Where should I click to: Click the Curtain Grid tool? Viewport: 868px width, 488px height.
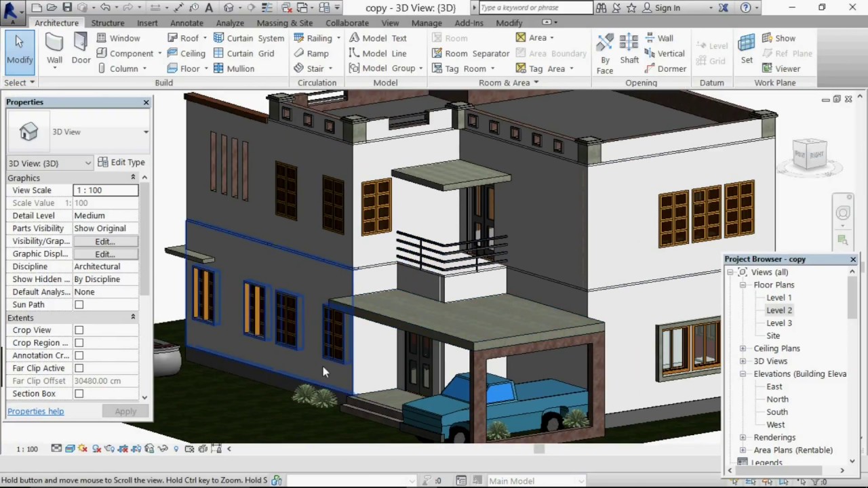[243, 54]
